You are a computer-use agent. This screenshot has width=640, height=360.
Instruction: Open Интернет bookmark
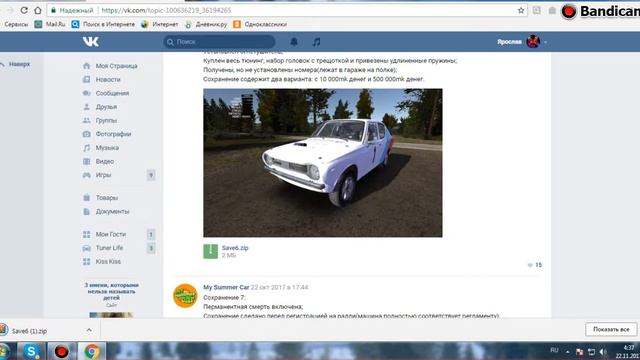[x=160, y=24]
